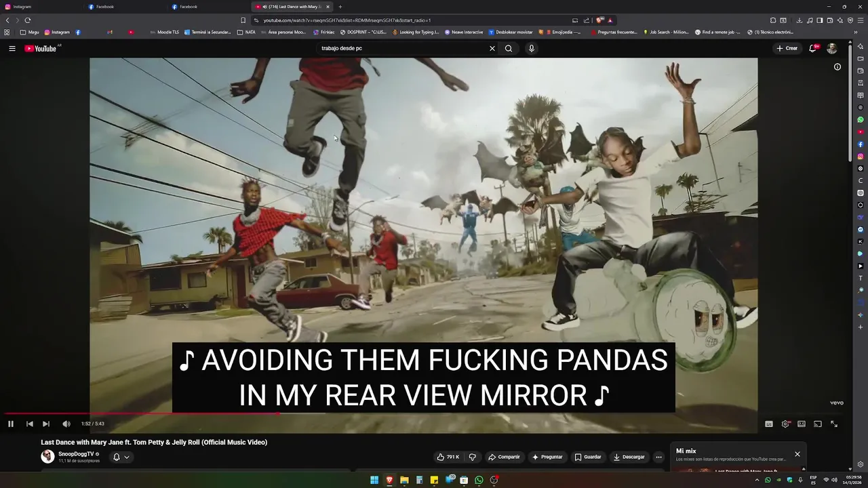Viewport: 868px width, 488px height.
Task: Open Facebook in browser sidebar
Action: click(x=861, y=144)
